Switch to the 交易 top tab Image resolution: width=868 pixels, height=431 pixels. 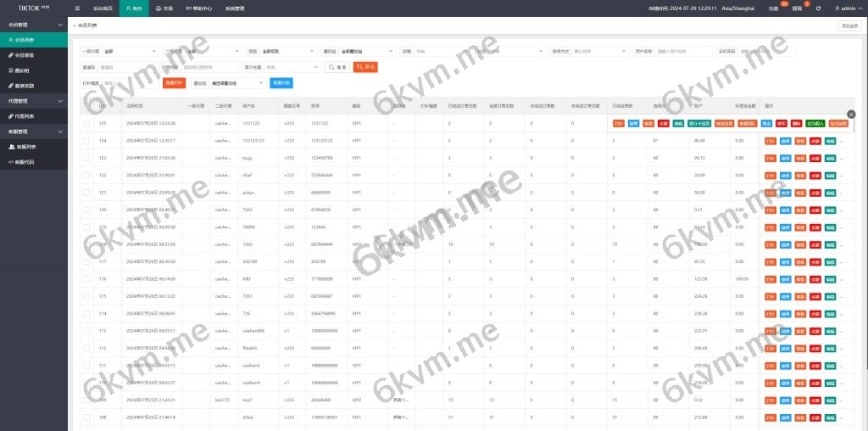(x=164, y=8)
